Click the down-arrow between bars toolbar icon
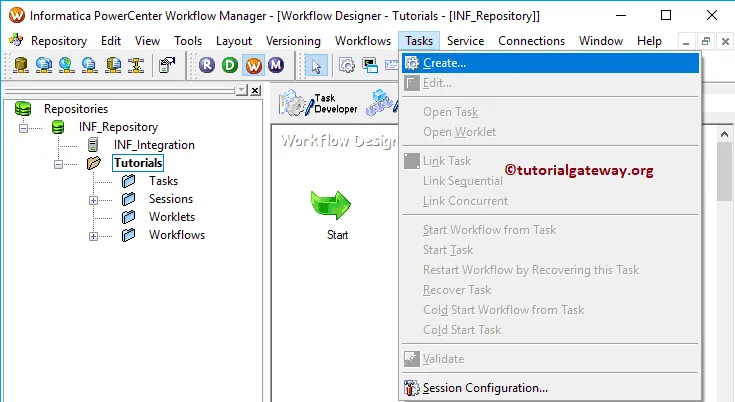The width and height of the screenshot is (735, 402). [x=136, y=65]
